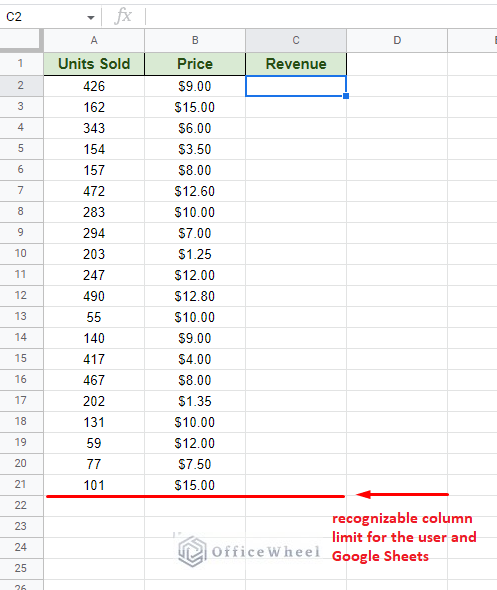497x590 pixels.
Task: Select price cell $4.00
Action: pos(195,359)
